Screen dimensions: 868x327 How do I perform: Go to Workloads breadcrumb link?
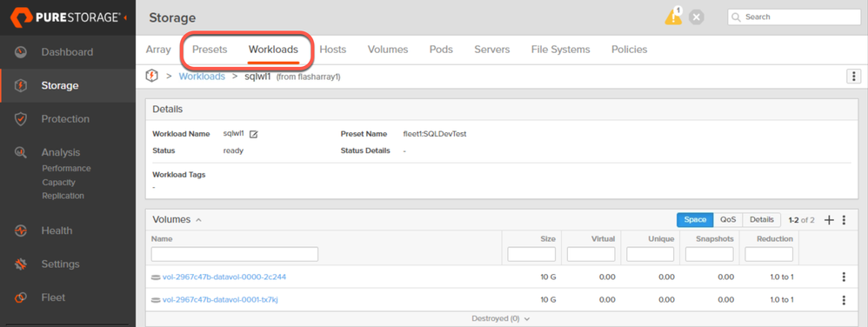[202, 77]
